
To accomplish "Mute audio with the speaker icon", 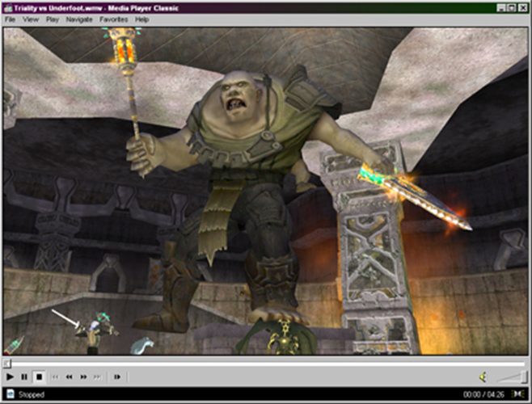I will pos(483,377).
